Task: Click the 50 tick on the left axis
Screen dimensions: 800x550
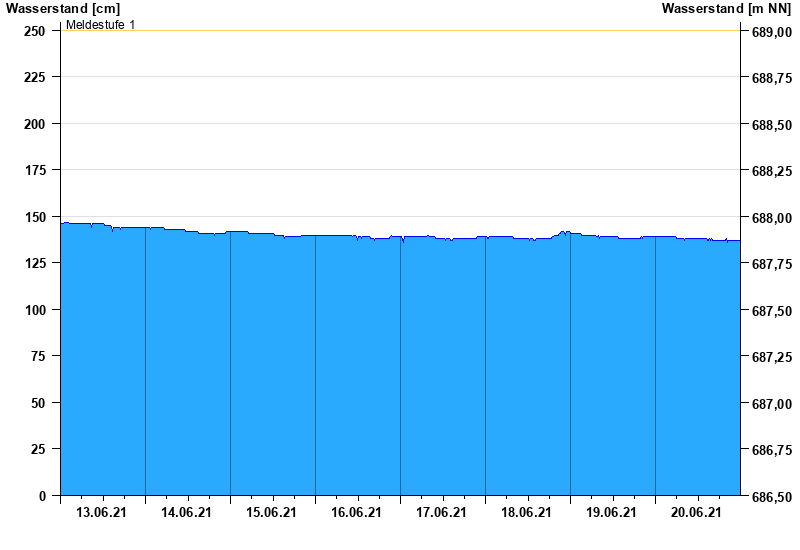Action: coord(38,403)
